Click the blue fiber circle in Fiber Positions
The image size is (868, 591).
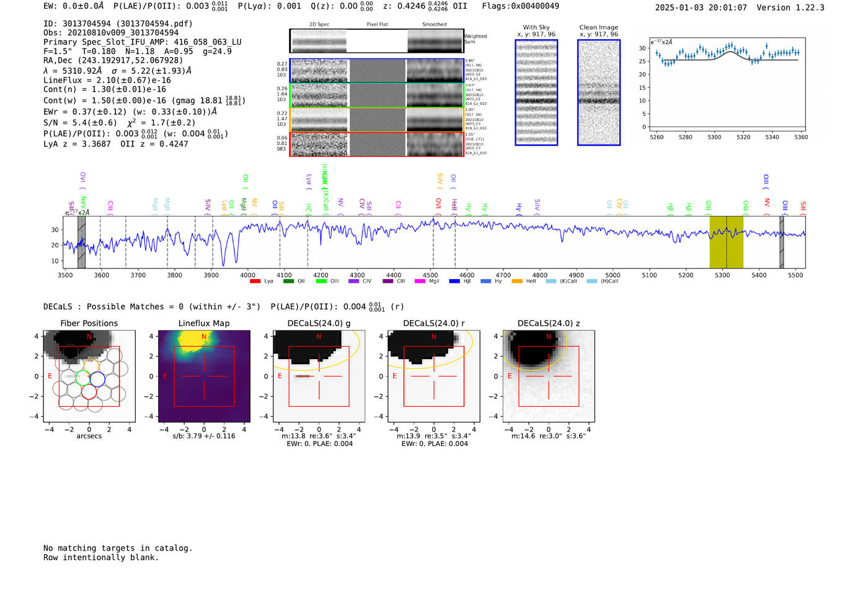[x=97, y=378]
